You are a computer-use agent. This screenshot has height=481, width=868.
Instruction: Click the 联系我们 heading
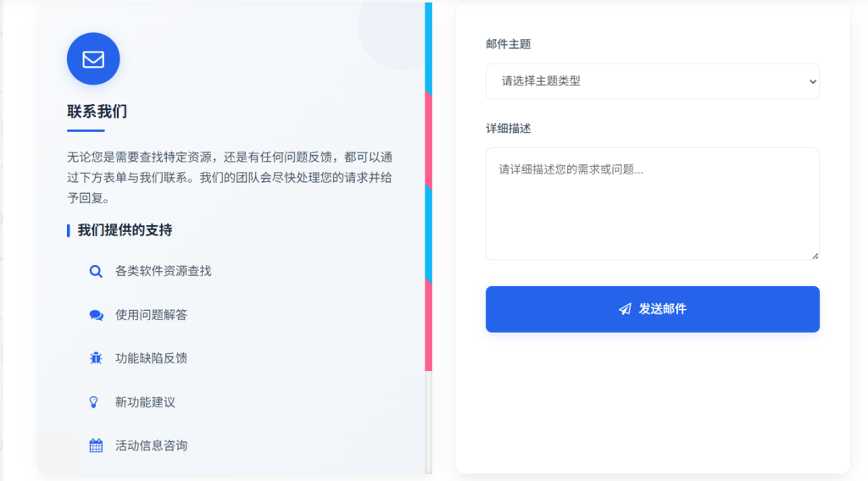[97, 112]
